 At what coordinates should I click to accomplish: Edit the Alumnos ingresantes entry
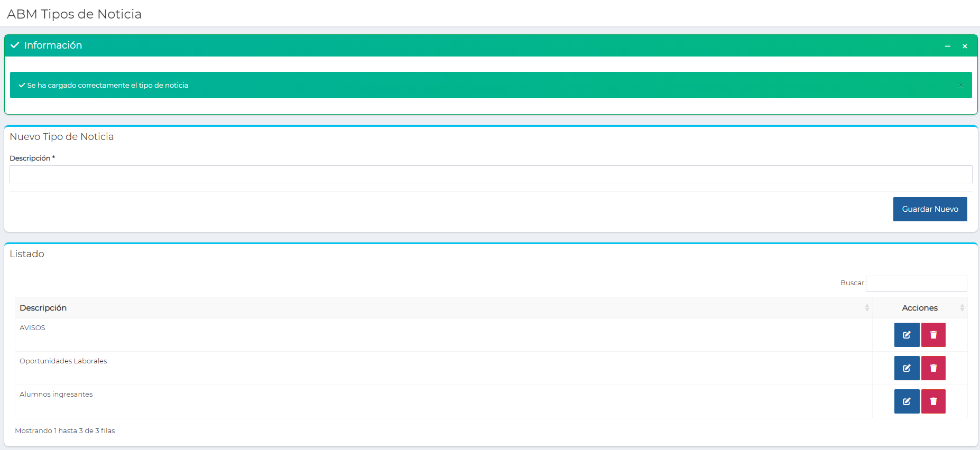click(907, 401)
